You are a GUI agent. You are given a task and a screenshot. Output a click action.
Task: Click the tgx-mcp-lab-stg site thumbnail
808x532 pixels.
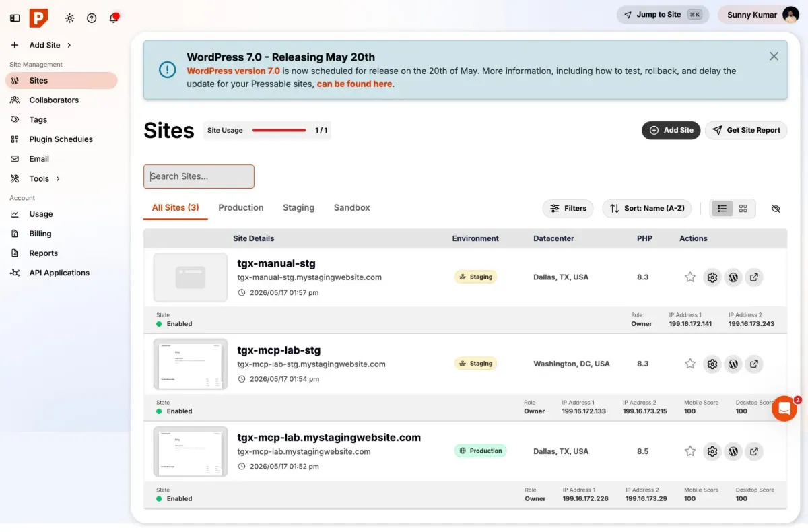click(x=191, y=364)
